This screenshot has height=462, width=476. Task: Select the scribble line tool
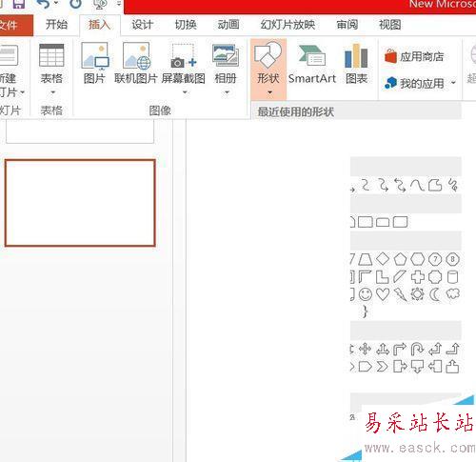(453, 185)
